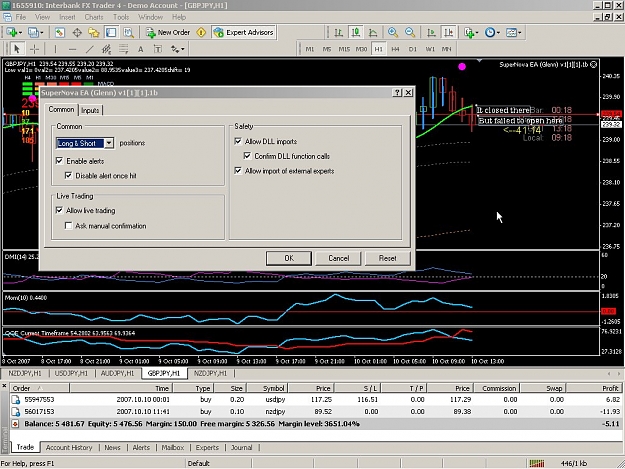Open the new chart dropdown arrow
The width and height of the screenshot is (625, 469).
point(20,33)
